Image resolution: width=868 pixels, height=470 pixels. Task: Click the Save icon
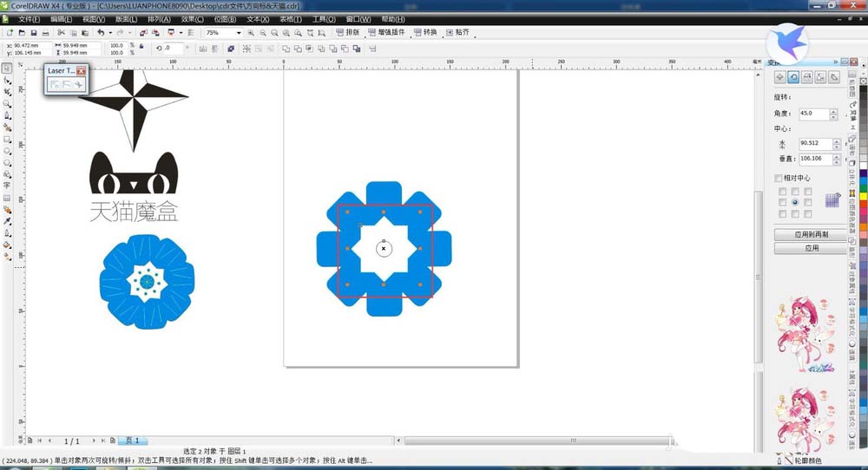(33, 33)
